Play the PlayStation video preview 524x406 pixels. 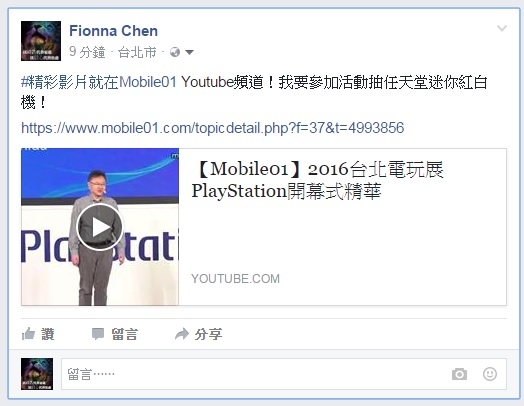pos(100,227)
